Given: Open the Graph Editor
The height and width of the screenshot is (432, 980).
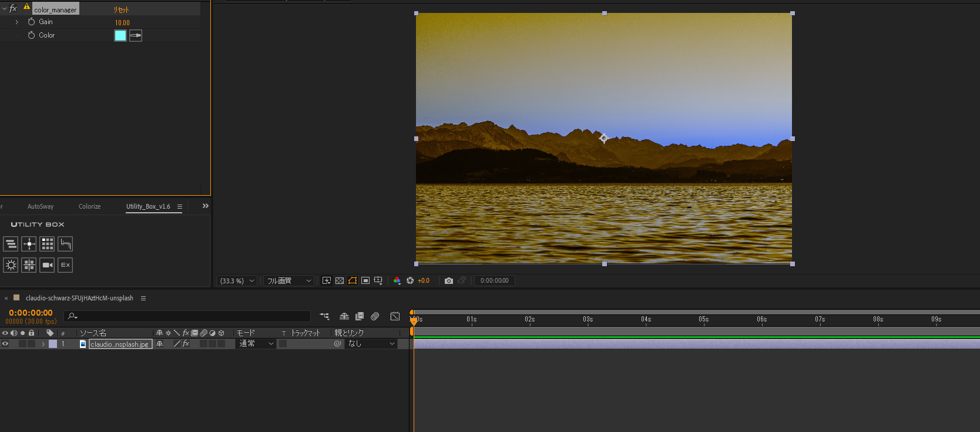Looking at the screenshot, I should pyautogui.click(x=395, y=316).
